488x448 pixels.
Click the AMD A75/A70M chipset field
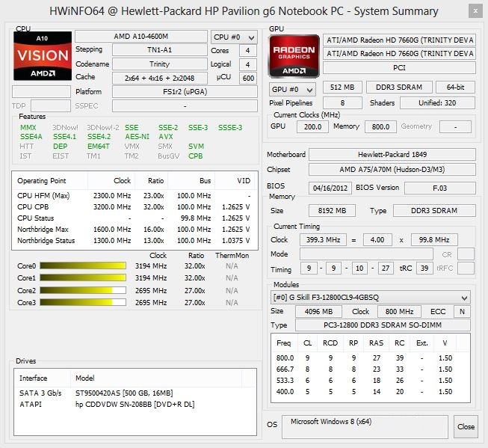pyautogui.click(x=392, y=170)
